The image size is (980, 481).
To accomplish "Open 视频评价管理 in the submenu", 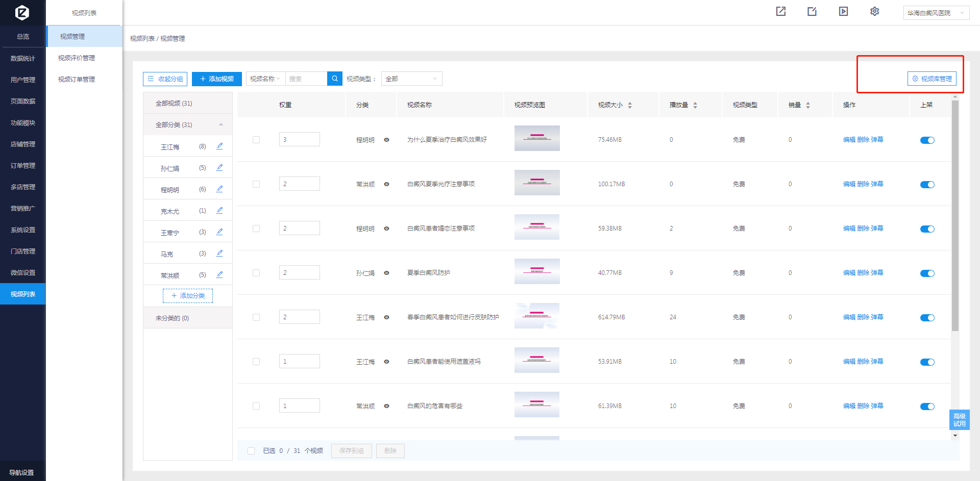I will [x=77, y=58].
